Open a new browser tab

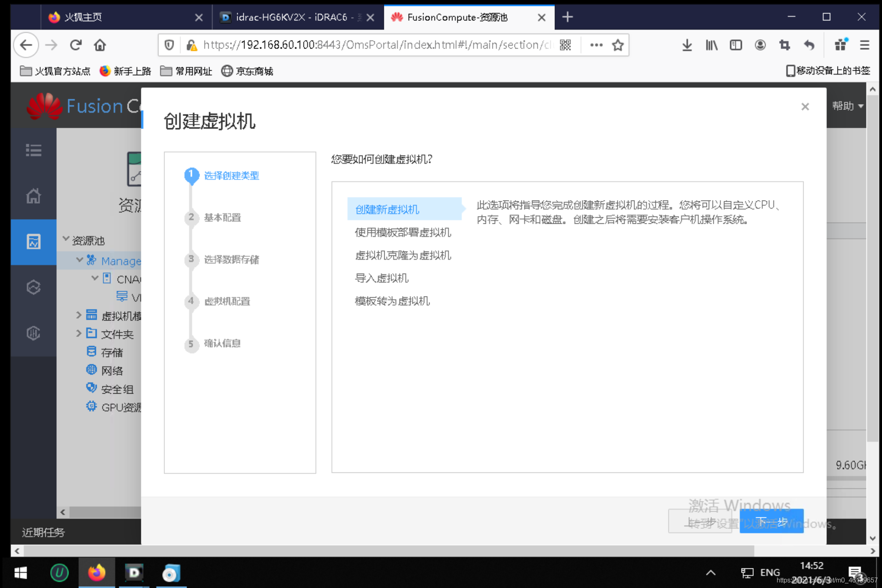pos(568,17)
